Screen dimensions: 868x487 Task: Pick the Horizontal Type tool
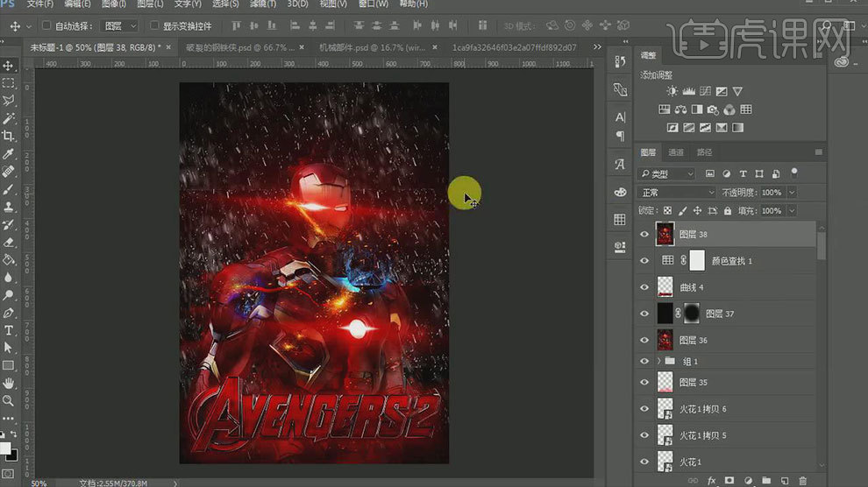pos(9,330)
